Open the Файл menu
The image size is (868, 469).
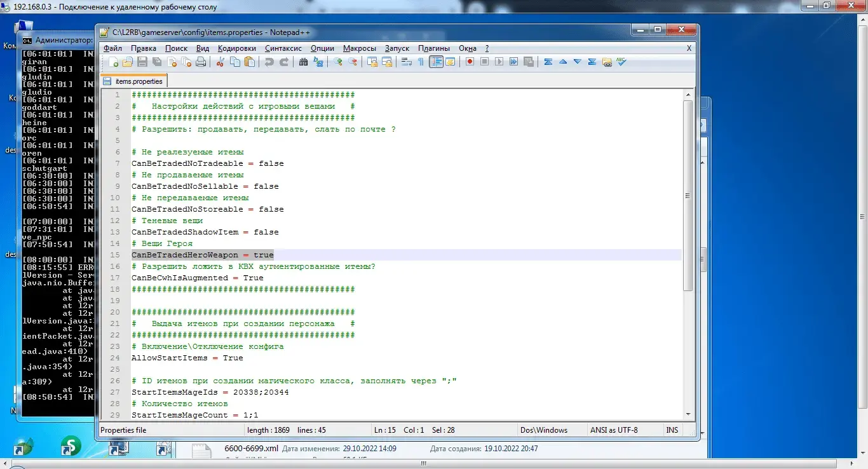pyautogui.click(x=112, y=48)
